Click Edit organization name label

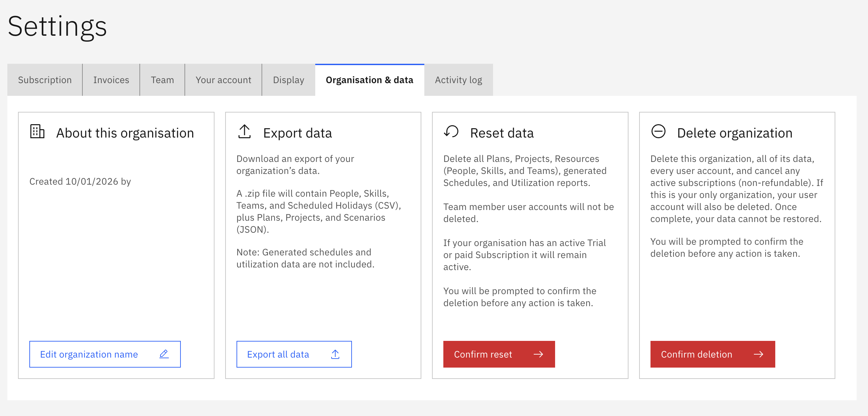click(89, 354)
